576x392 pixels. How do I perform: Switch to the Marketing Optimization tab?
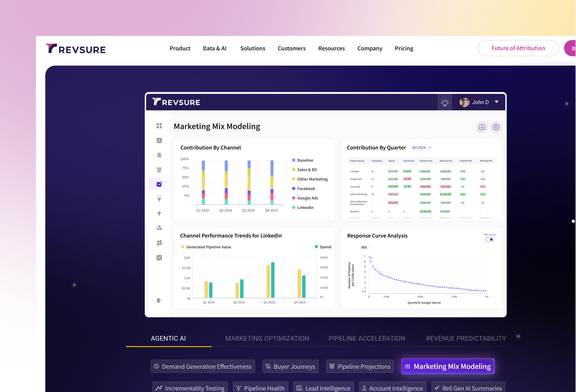coord(267,338)
